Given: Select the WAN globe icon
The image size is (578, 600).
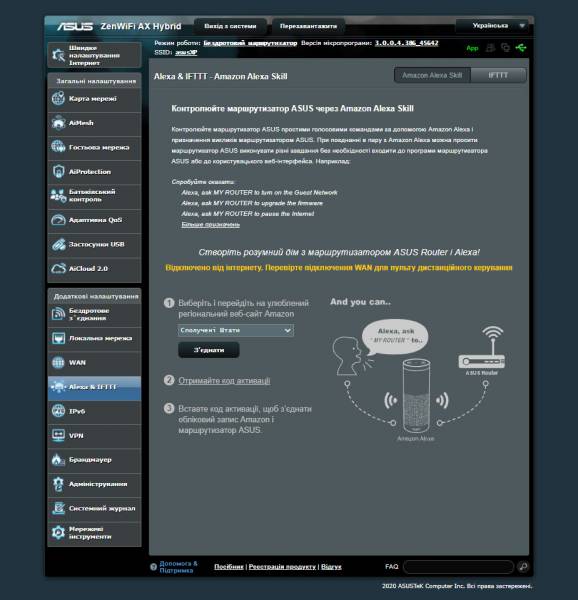Looking at the screenshot, I should click(x=58, y=362).
